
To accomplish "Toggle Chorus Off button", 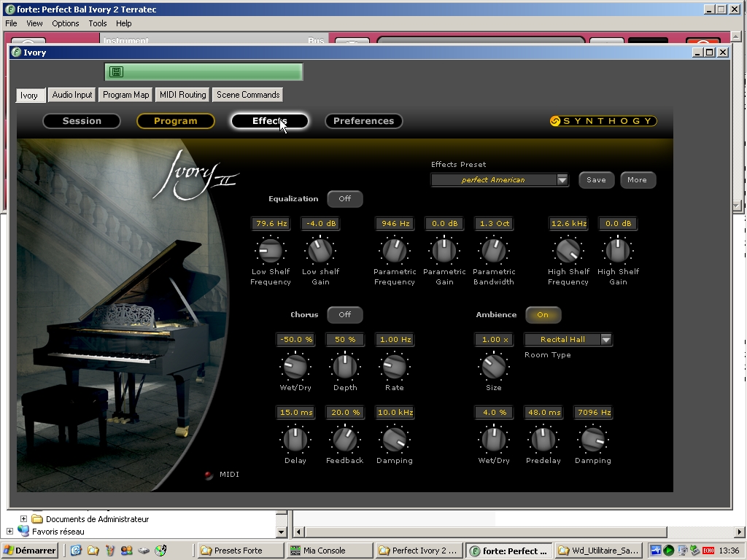I will pyautogui.click(x=345, y=314).
